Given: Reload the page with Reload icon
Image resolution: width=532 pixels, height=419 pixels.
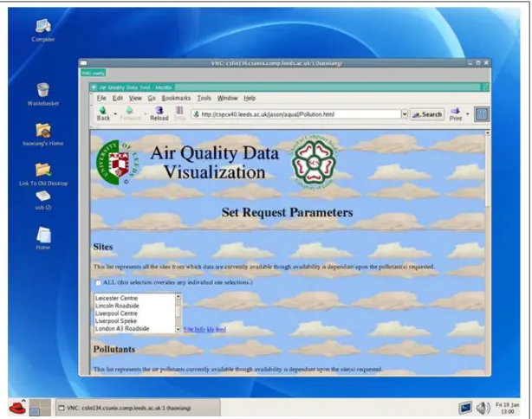Looking at the screenshot, I should (159, 110).
